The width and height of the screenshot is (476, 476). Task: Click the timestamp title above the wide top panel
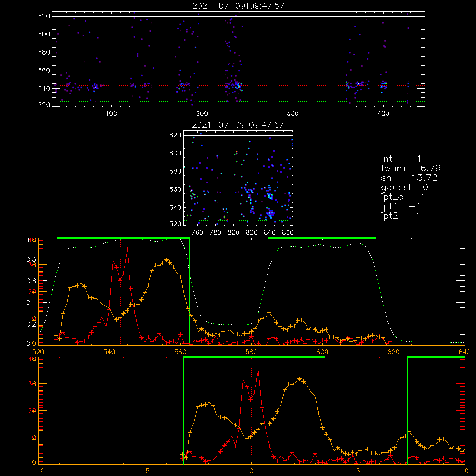[x=238, y=6]
